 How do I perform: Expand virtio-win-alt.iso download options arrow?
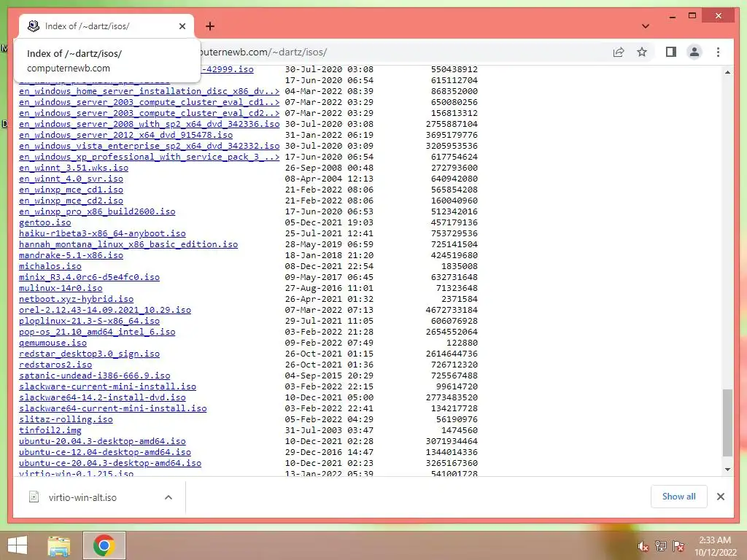click(169, 497)
